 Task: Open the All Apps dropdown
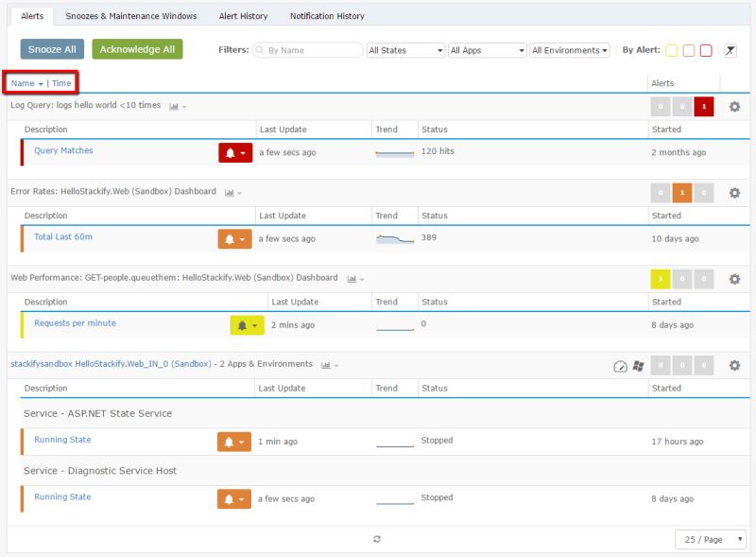(487, 50)
